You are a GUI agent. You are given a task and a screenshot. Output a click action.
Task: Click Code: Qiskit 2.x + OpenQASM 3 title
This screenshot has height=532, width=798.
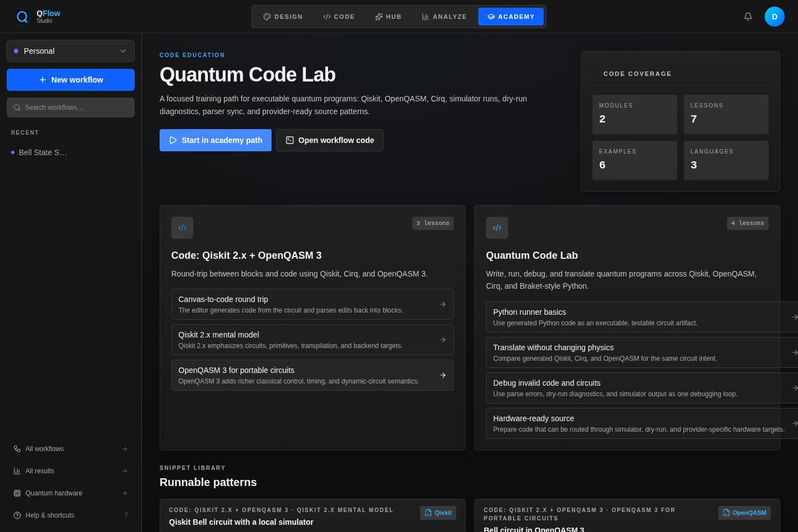(x=246, y=255)
